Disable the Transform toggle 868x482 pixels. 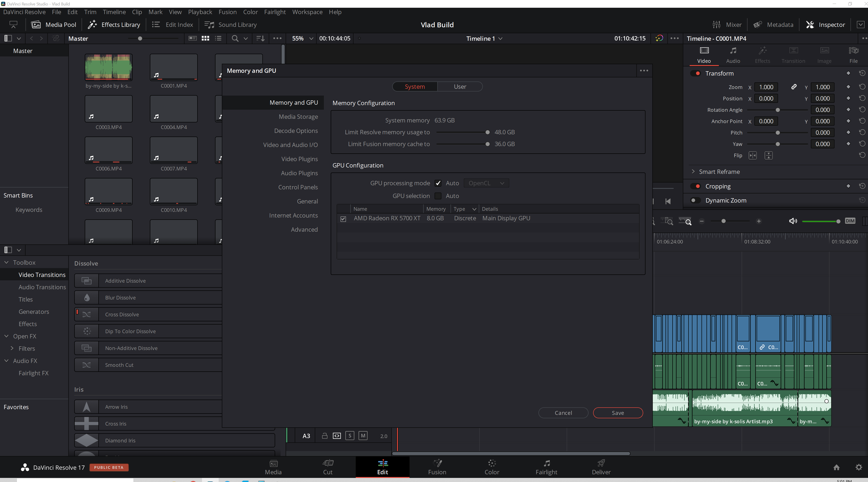click(696, 73)
